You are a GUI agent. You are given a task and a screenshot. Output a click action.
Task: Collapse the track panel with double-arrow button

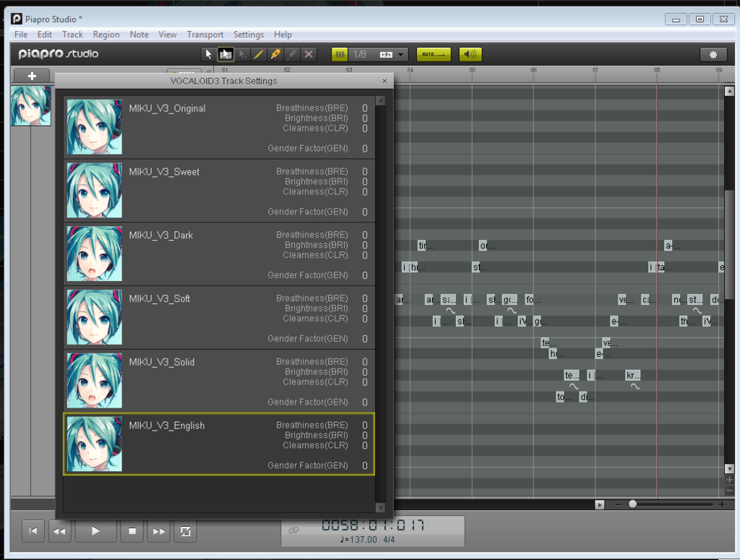pyautogui.click(x=209, y=72)
